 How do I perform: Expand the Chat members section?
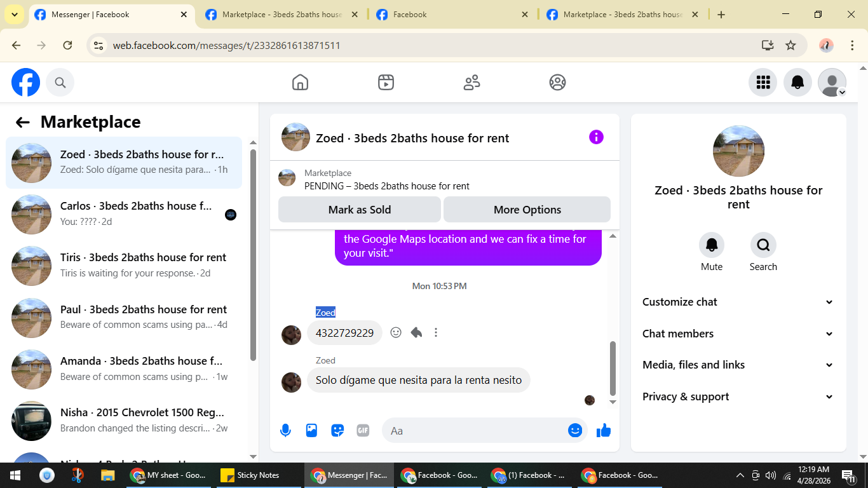(738, 334)
